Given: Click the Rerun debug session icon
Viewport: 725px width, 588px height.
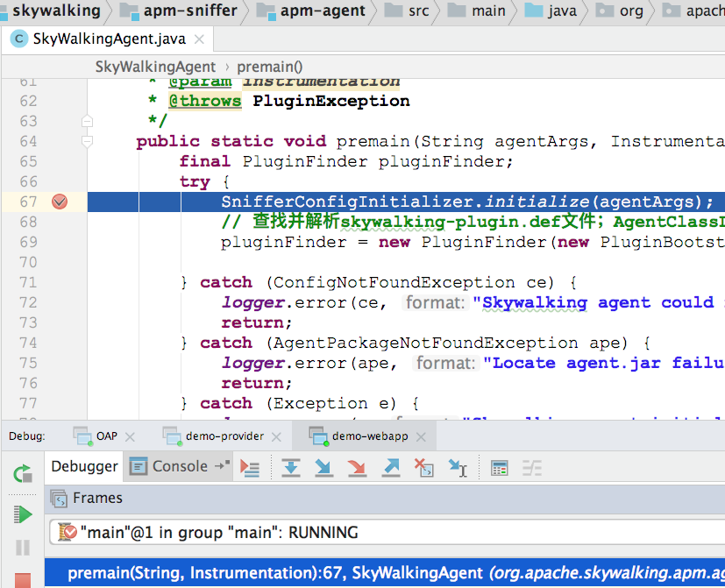Looking at the screenshot, I should tap(23, 474).
